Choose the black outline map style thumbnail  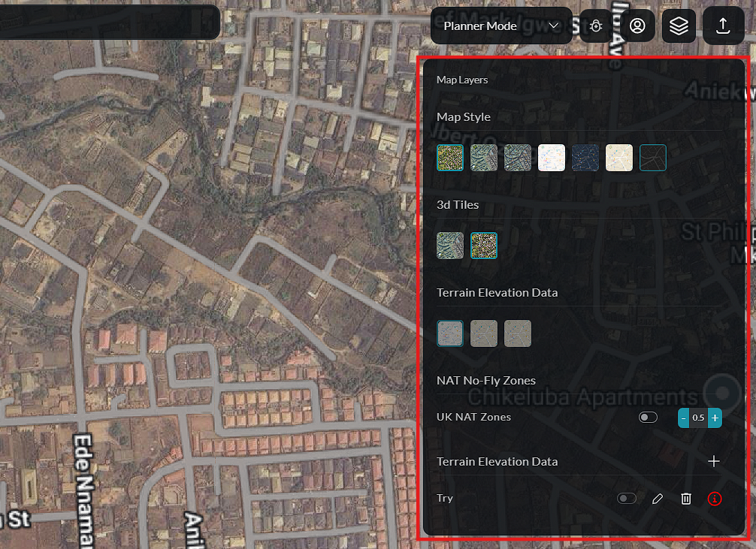pyautogui.click(x=653, y=158)
